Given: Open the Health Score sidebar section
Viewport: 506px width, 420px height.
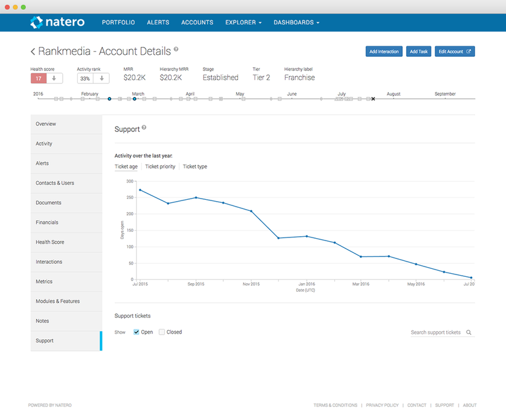Looking at the screenshot, I should (x=67, y=242).
